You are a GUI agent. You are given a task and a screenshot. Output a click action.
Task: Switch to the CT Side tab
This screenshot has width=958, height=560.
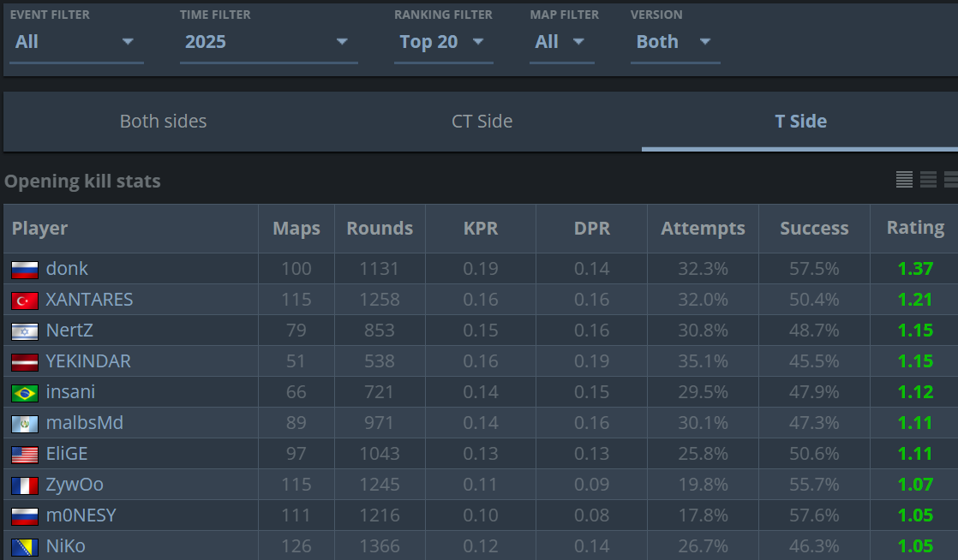482,122
